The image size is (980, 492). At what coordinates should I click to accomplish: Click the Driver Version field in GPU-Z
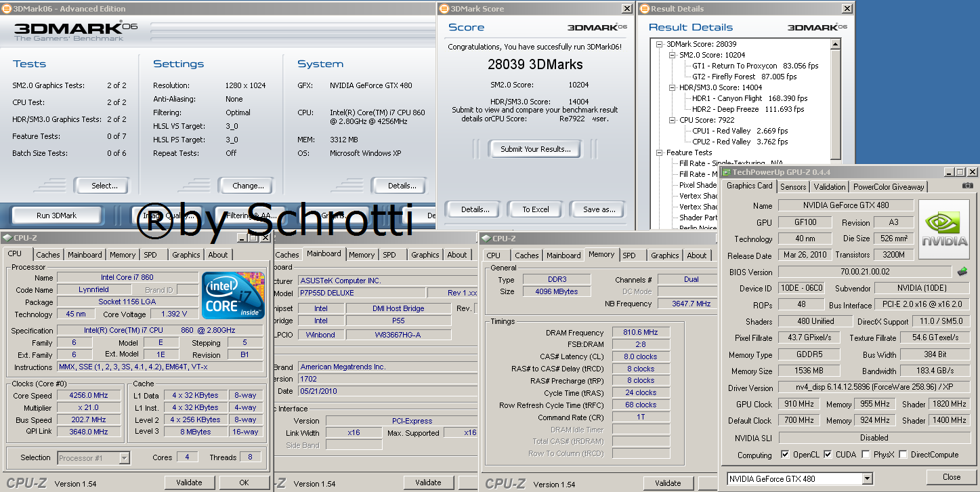[x=874, y=388]
